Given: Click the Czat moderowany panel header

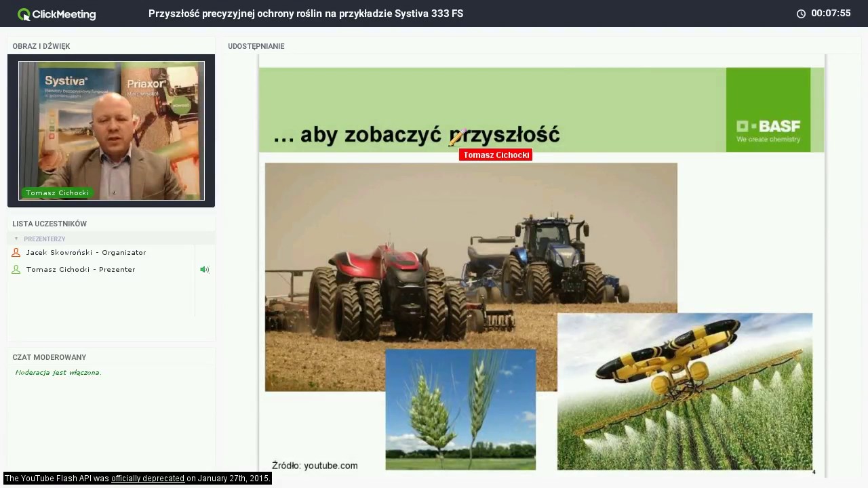Looking at the screenshot, I should click(50, 357).
